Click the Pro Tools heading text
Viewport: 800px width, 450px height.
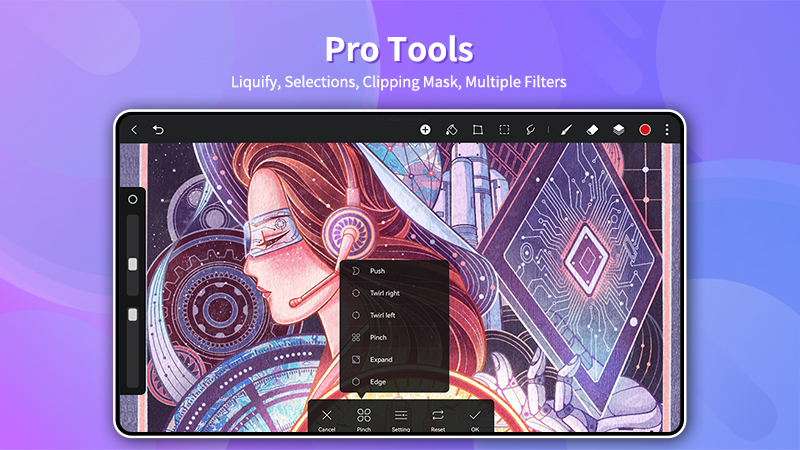click(399, 49)
